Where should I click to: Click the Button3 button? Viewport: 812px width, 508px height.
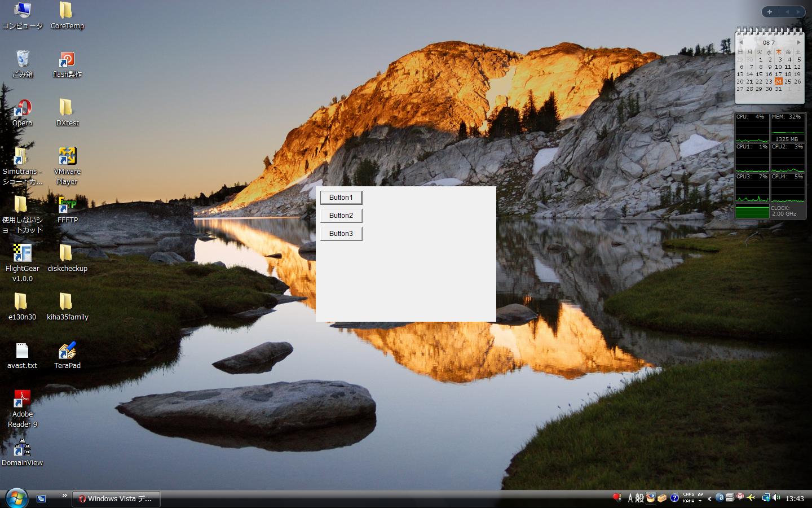point(341,234)
